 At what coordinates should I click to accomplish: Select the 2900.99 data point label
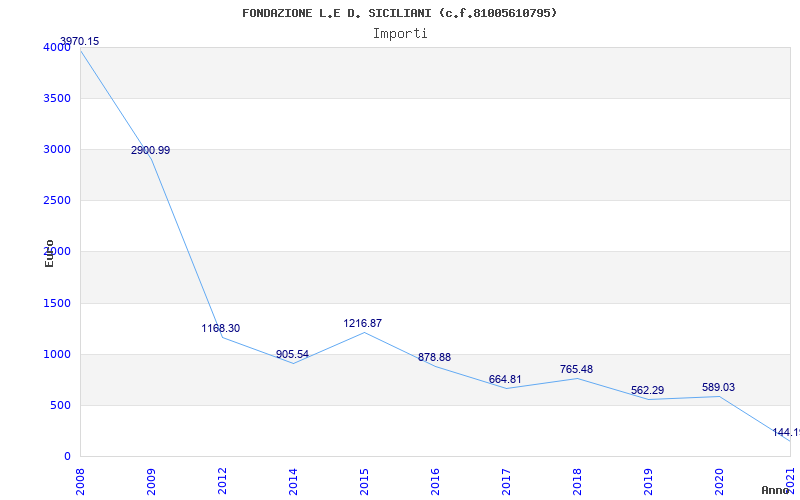coord(150,150)
